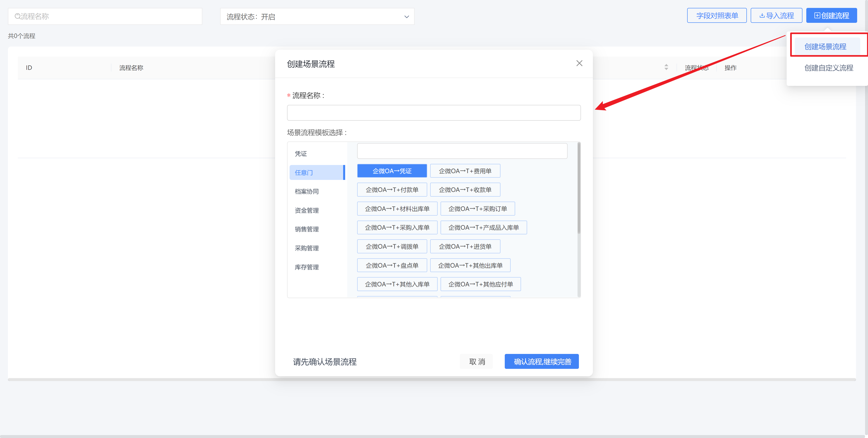Expand the 流程状态 dropdown chevron
Image resolution: width=868 pixels, height=438 pixels.
406,17
